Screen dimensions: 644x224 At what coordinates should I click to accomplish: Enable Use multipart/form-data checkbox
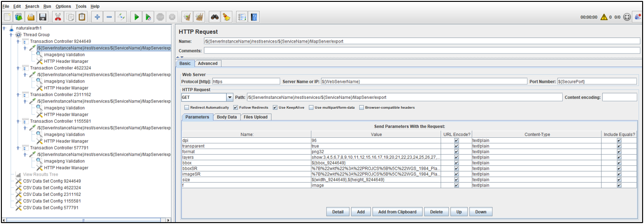tap(311, 107)
